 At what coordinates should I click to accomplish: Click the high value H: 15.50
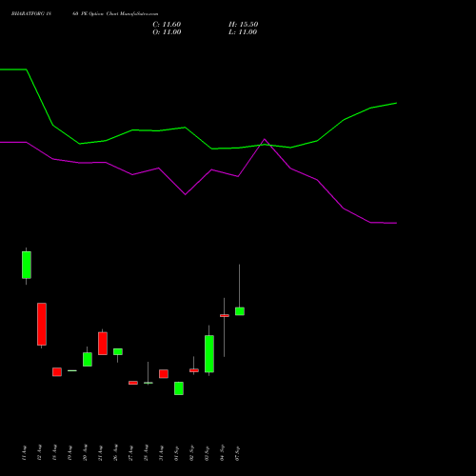click(x=243, y=25)
